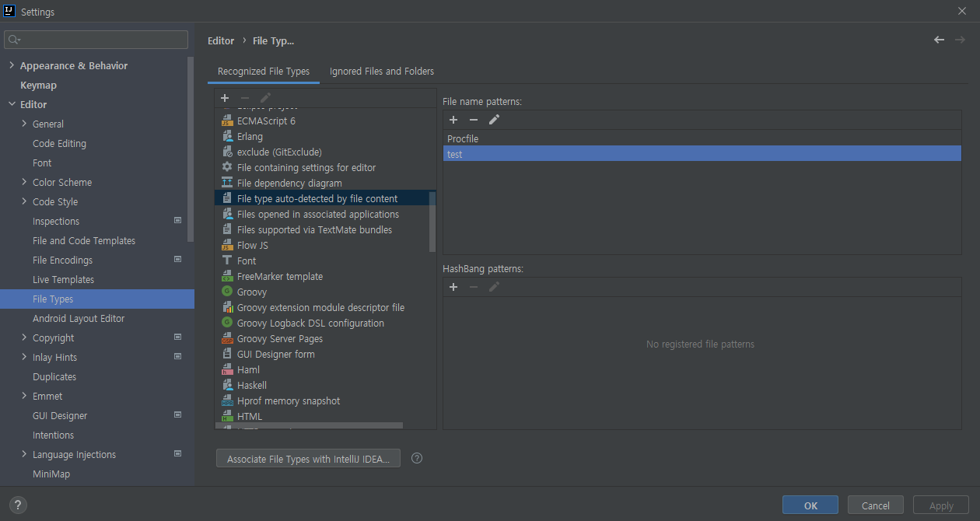Click the File Encodings project-level icon

tap(177, 260)
